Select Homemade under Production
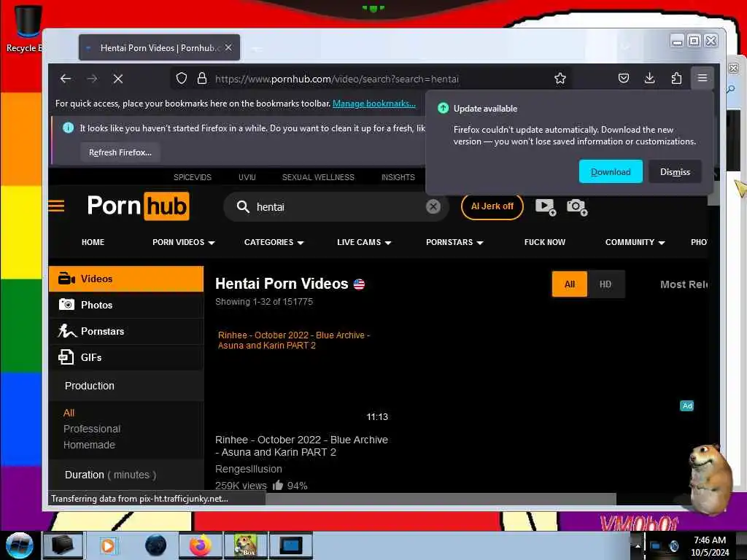This screenshot has height=560, width=747. pyautogui.click(x=89, y=445)
